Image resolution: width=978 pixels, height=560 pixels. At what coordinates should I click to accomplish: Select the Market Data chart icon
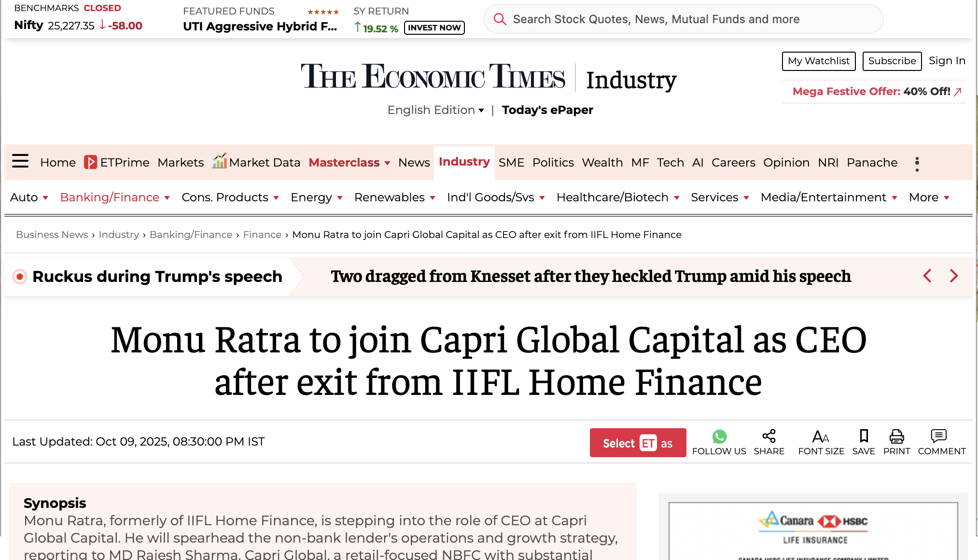(220, 161)
